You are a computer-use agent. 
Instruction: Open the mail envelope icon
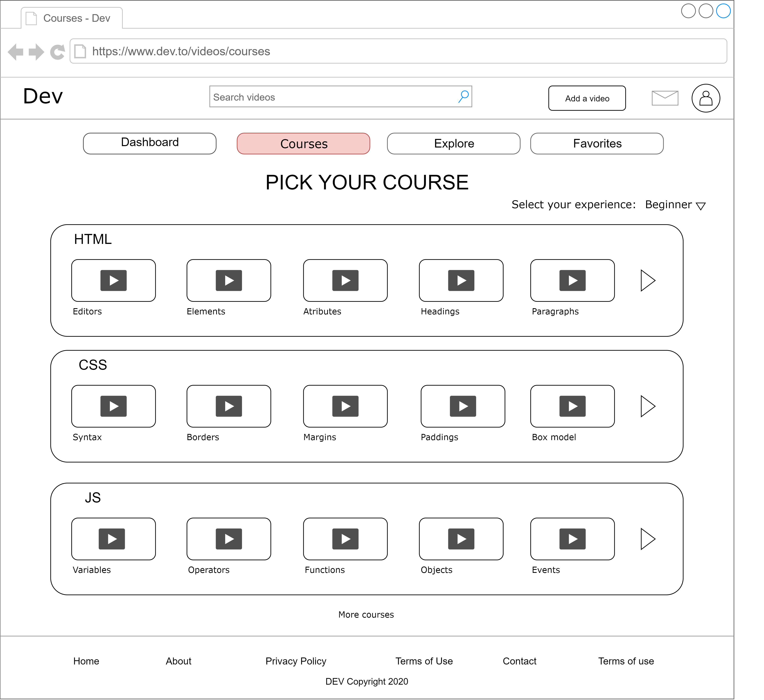pyautogui.click(x=665, y=98)
